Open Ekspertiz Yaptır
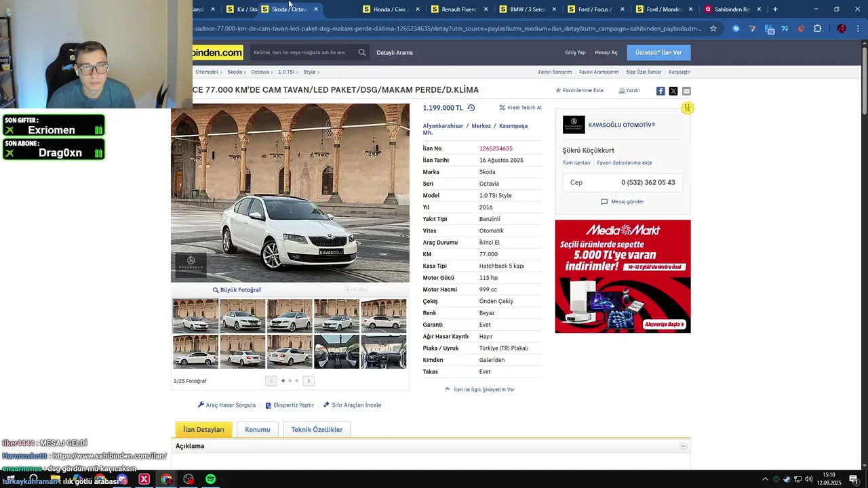 coord(290,405)
